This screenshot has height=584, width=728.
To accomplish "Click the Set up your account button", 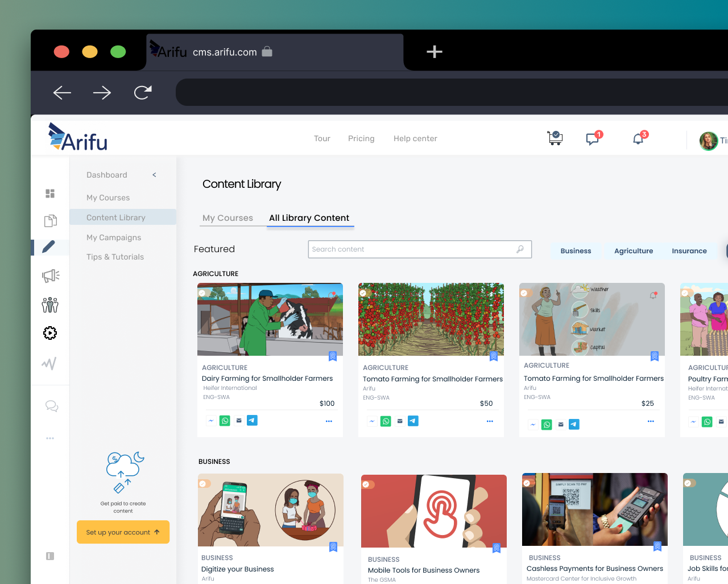I will pyautogui.click(x=123, y=532).
